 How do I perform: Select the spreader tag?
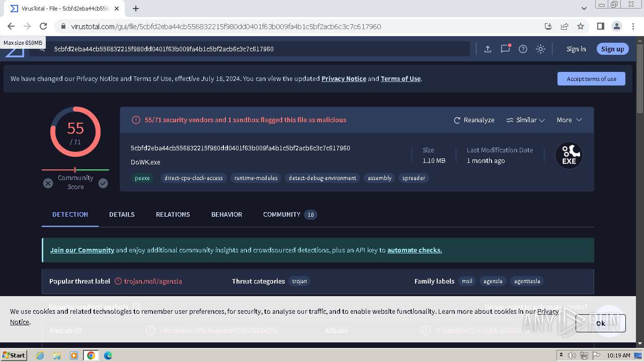[414, 178]
